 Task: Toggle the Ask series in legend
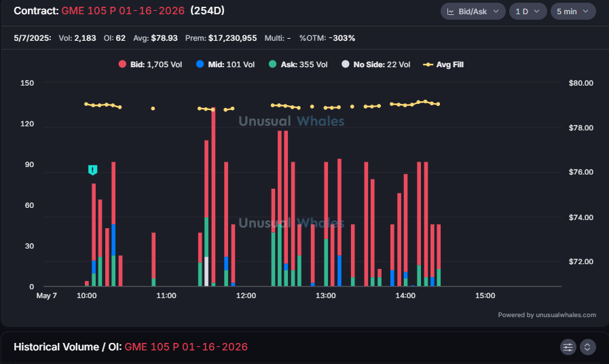[298, 65]
